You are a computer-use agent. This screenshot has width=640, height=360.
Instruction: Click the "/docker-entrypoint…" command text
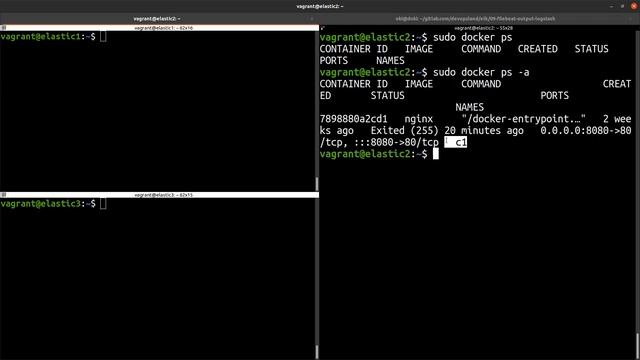(x=524, y=119)
